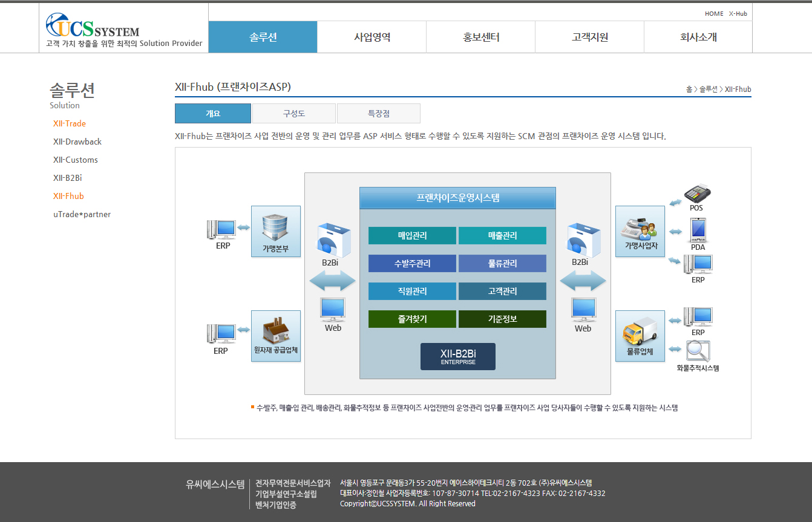Screen dimensions: 812x522
Task: Click 기업부설연구소설립 in the footer
Action: 286,494
